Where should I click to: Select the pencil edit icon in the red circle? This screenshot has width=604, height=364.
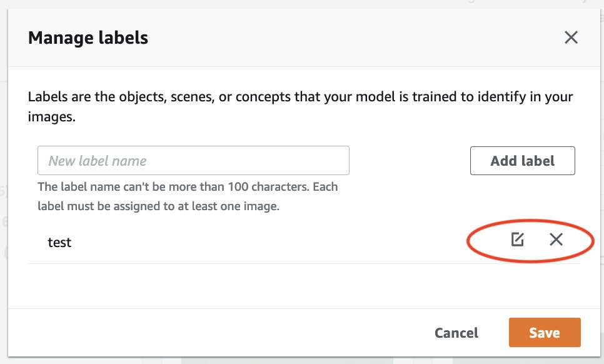point(517,240)
